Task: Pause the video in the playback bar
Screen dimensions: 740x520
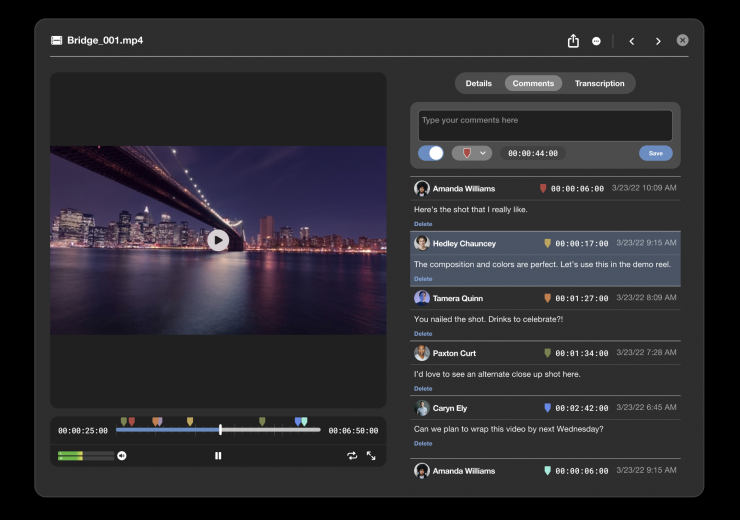Action: click(218, 456)
